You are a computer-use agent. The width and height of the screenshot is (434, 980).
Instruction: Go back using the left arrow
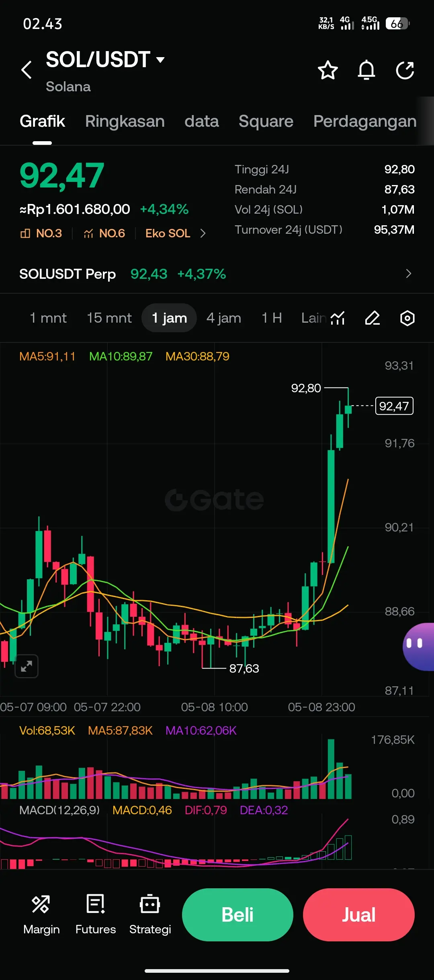pos(27,70)
